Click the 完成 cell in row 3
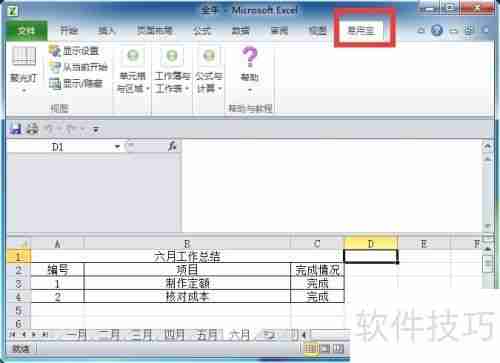 (317, 283)
